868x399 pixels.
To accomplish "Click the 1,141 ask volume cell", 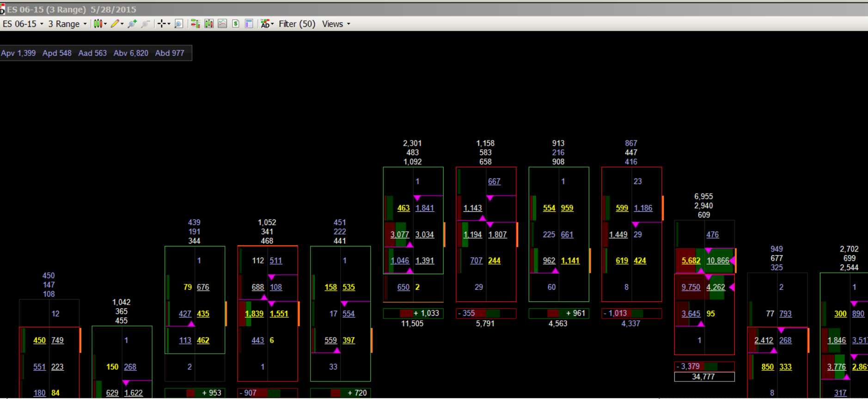I will (570, 261).
